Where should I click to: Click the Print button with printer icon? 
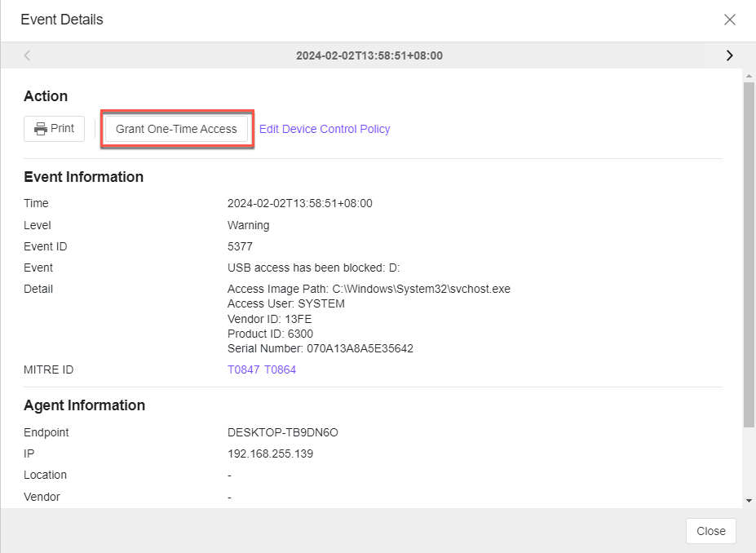point(55,129)
